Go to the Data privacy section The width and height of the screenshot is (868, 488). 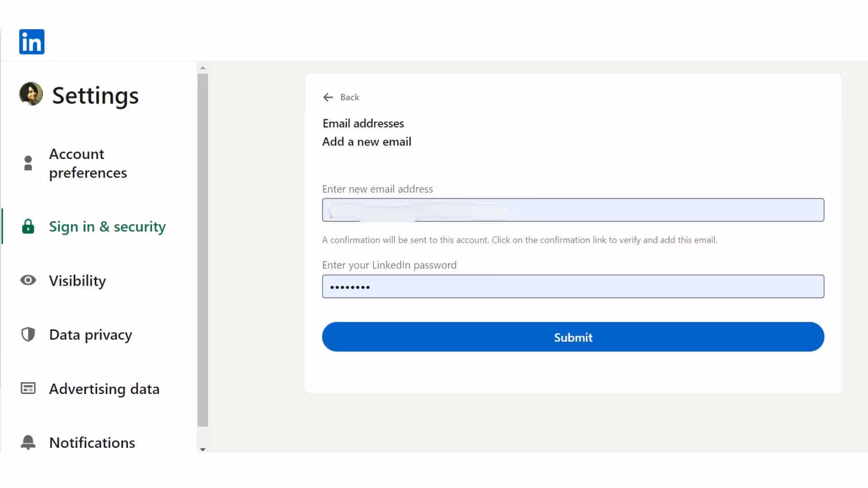90,334
